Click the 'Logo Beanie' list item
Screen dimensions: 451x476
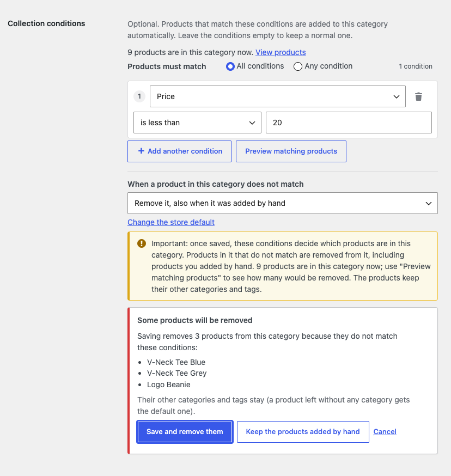[x=168, y=385]
